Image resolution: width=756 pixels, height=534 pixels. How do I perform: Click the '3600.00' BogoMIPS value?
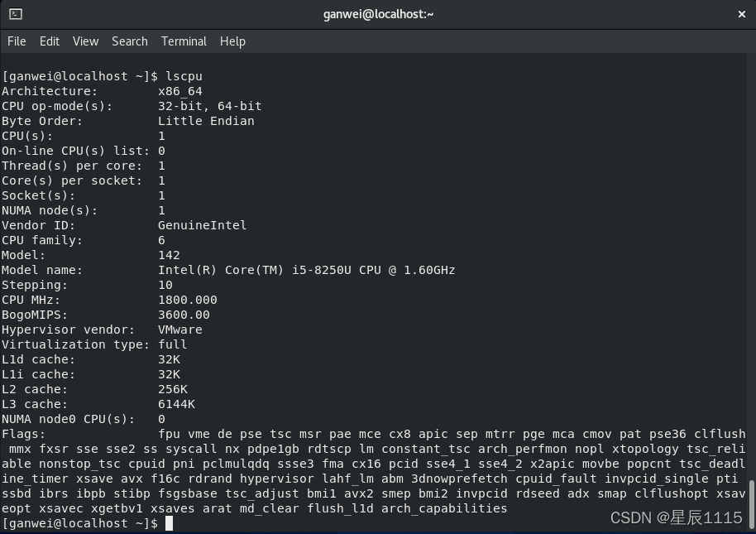[184, 315]
